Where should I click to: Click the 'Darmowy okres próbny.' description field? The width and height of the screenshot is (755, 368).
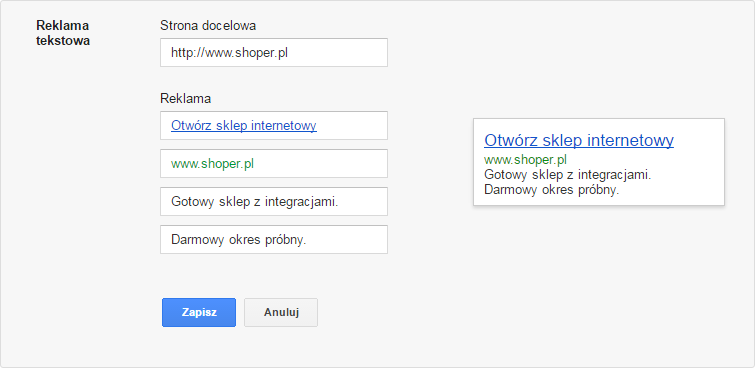pos(273,239)
